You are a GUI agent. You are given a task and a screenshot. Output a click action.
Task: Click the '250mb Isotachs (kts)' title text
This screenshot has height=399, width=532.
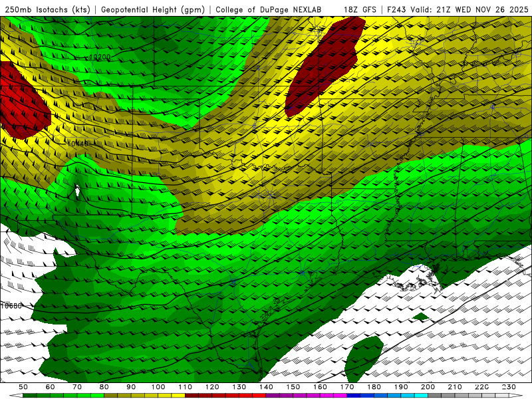(x=47, y=9)
